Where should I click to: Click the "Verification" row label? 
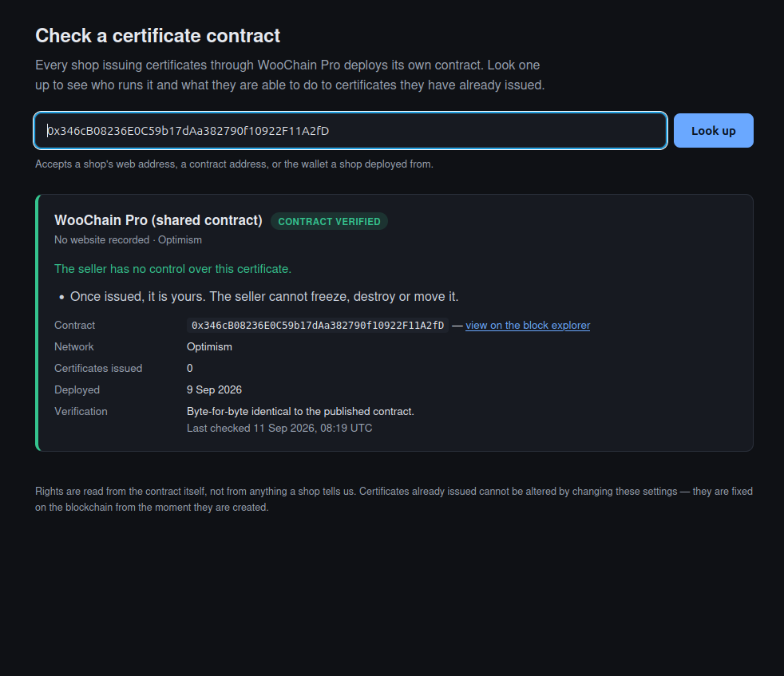(81, 412)
